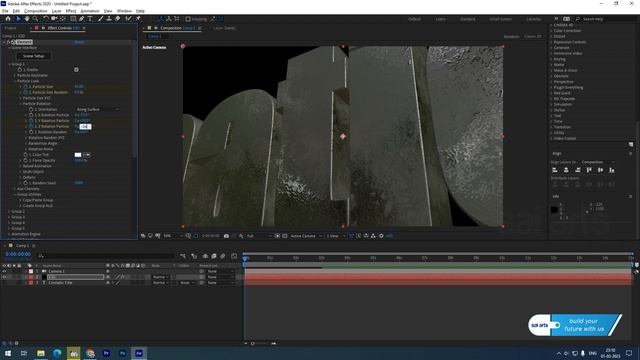Image resolution: width=640 pixels, height=360 pixels.
Task: Click Align Horizontal Center icon
Action: tap(566, 170)
